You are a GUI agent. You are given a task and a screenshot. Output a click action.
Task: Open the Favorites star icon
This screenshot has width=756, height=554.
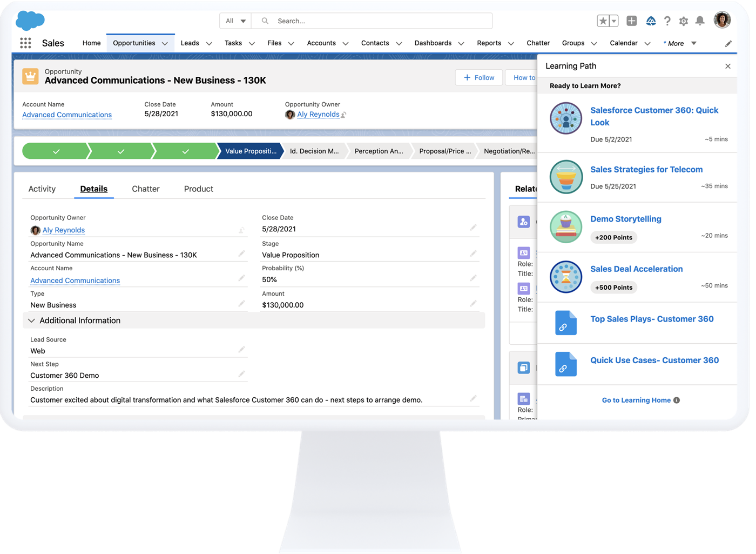click(x=603, y=21)
